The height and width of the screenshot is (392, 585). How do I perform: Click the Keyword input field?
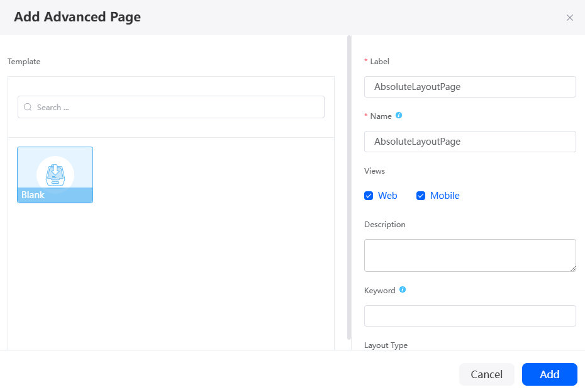tap(470, 316)
